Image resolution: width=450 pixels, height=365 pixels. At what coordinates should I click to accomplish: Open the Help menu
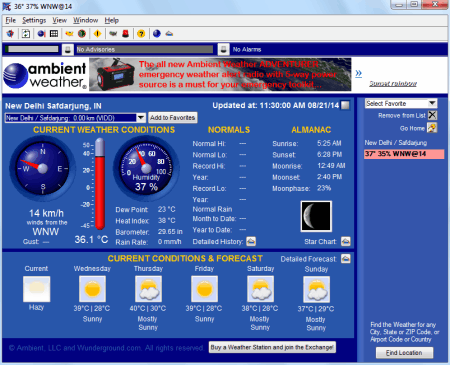point(112,20)
